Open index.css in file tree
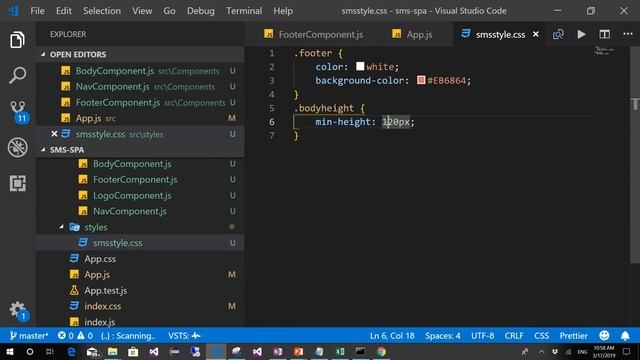Image resolution: width=640 pixels, height=360 pixels. click(x=140, y=306)
